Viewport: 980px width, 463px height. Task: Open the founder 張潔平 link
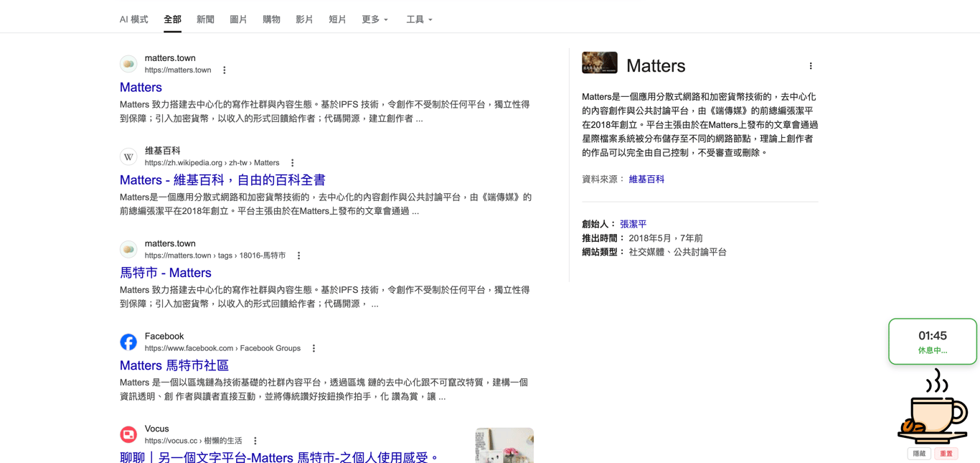coord(633,224)
